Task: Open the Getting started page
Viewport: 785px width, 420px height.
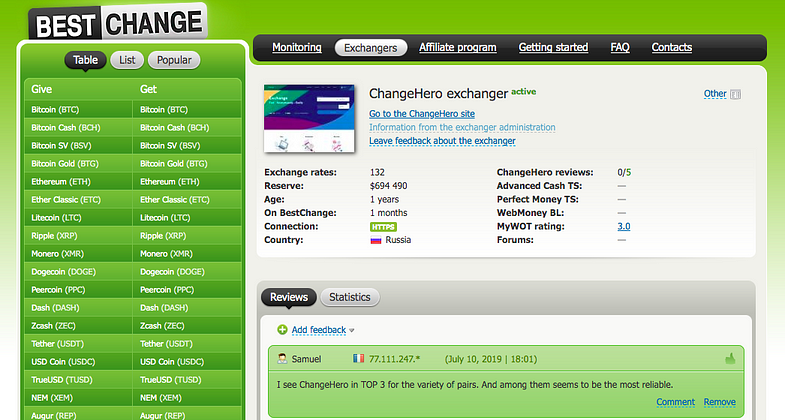Action: (553, 48)
